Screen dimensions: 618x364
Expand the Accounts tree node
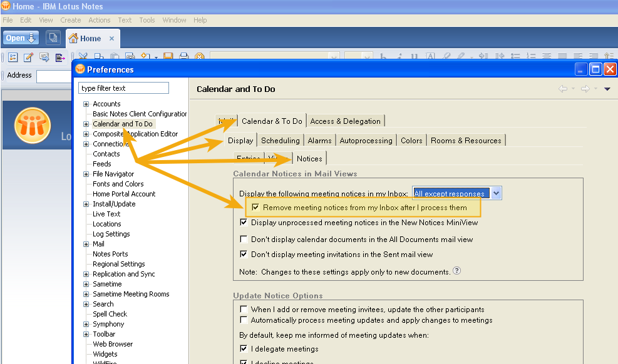pyautogui.click(x=86, y=104)
